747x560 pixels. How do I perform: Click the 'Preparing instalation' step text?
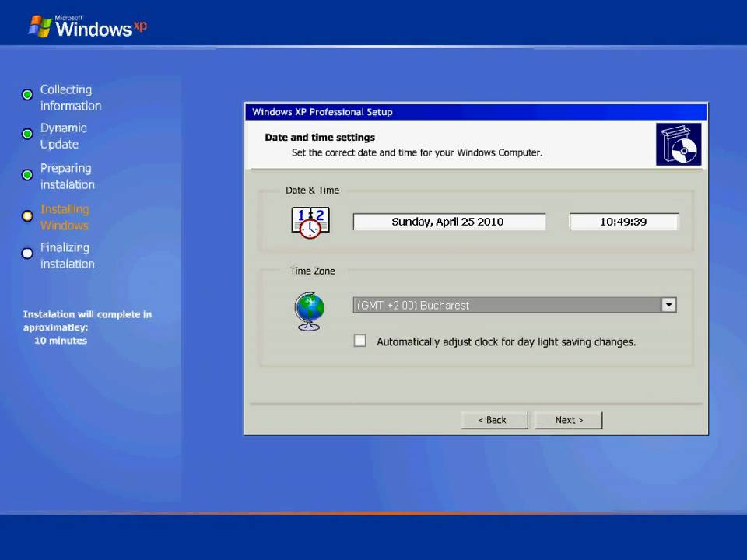67,177
